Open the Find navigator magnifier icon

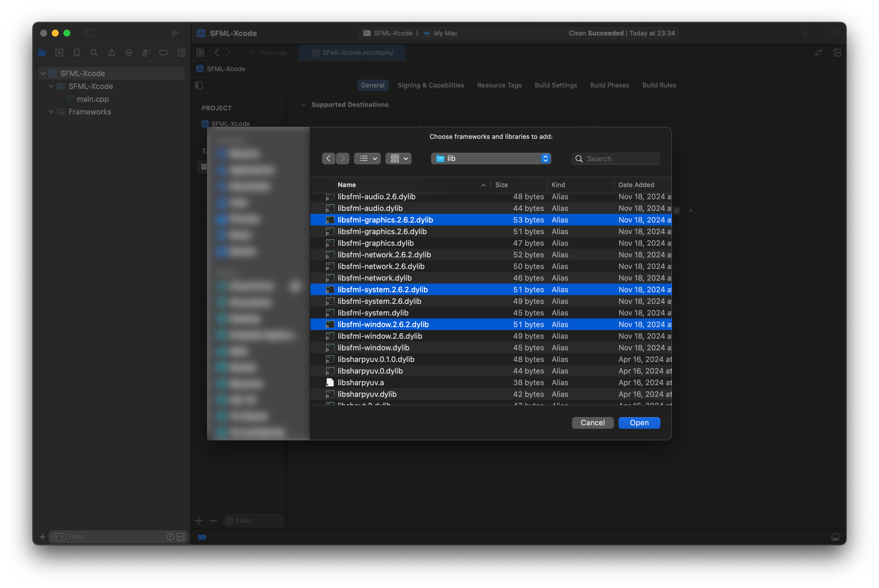[x=94, y=53]
